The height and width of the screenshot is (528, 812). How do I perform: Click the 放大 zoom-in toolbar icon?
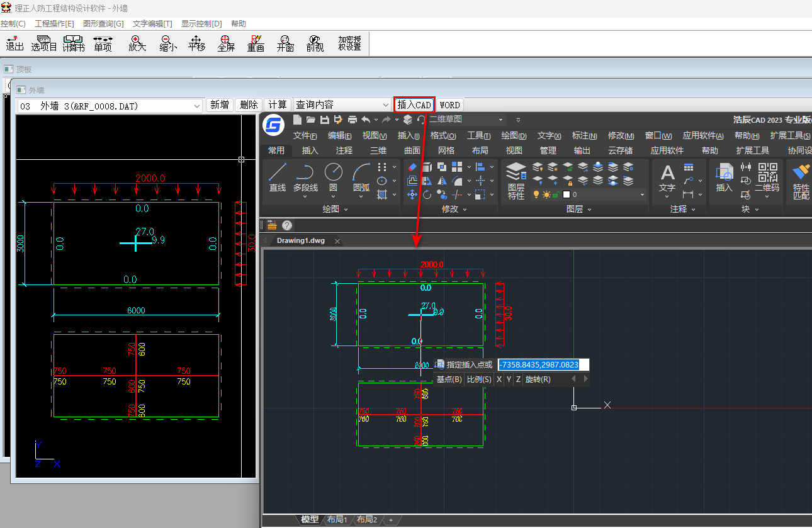137,43
